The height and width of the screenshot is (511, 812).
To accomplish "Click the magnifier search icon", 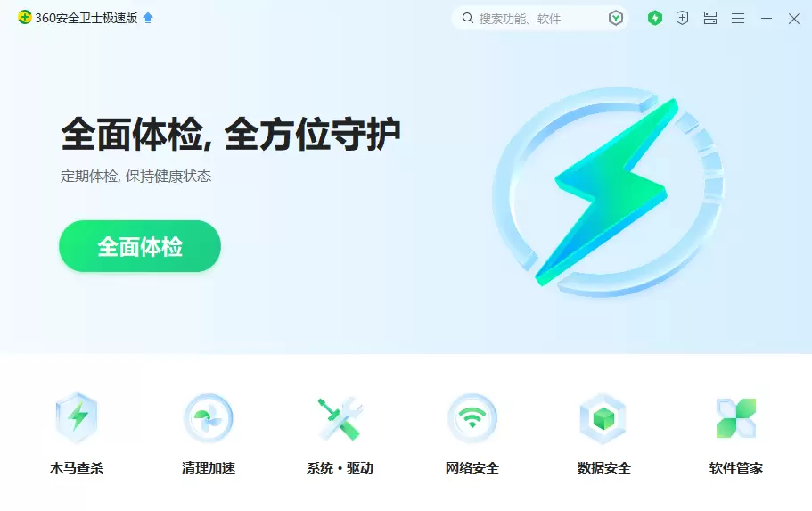I will tap(468, 18).
